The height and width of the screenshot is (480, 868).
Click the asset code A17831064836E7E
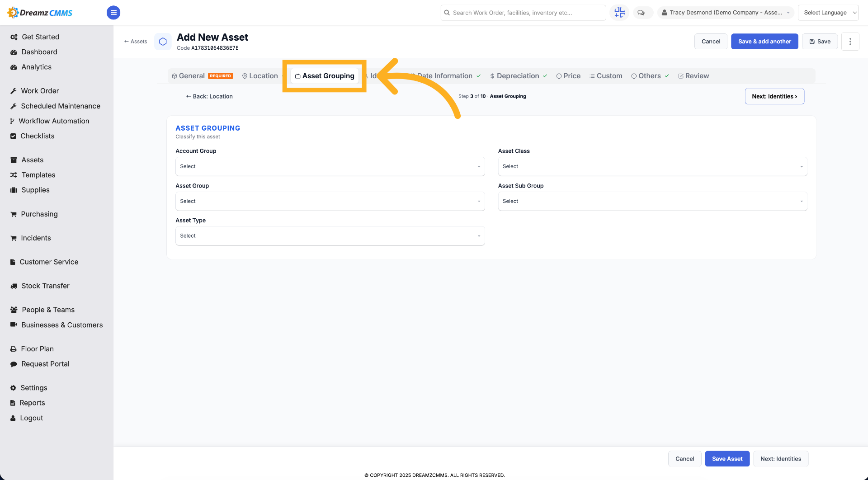point(215,48)
